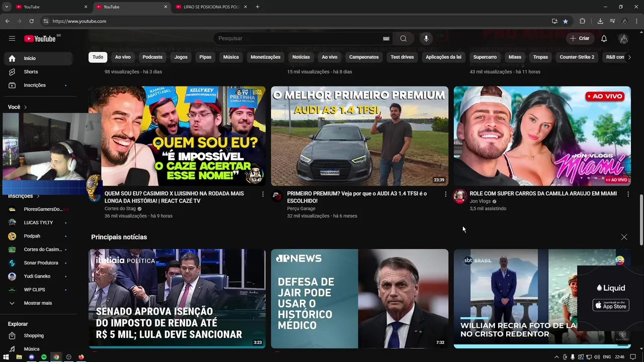Open the Defesa de Jair news thumbnail
644x362 pixels.
click(360, 299)
